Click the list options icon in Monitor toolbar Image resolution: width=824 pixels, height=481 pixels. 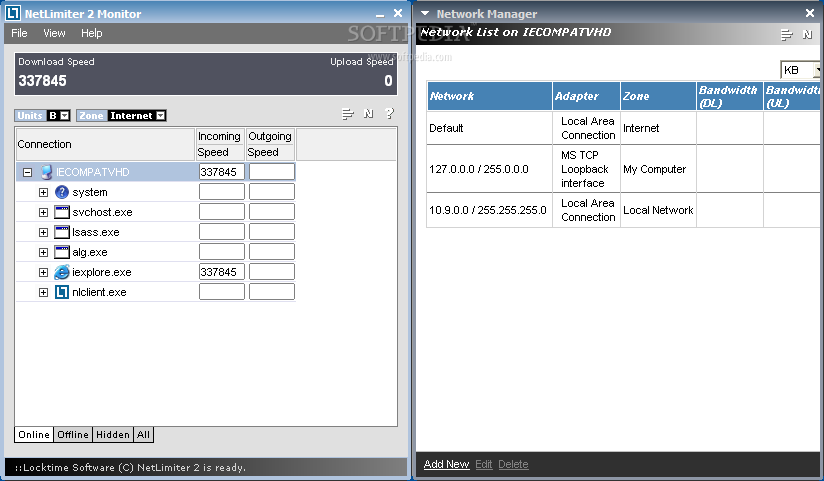[348, 114]
